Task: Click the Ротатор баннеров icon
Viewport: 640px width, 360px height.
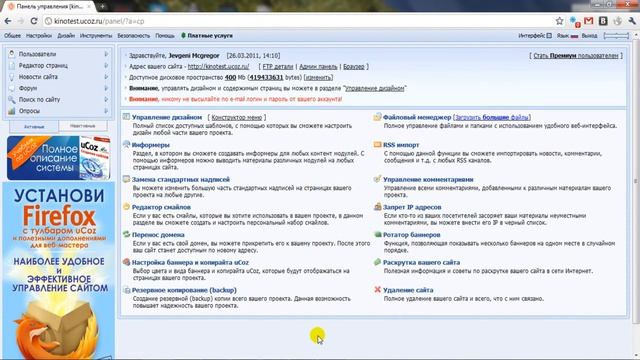Action: pos(377,234)
